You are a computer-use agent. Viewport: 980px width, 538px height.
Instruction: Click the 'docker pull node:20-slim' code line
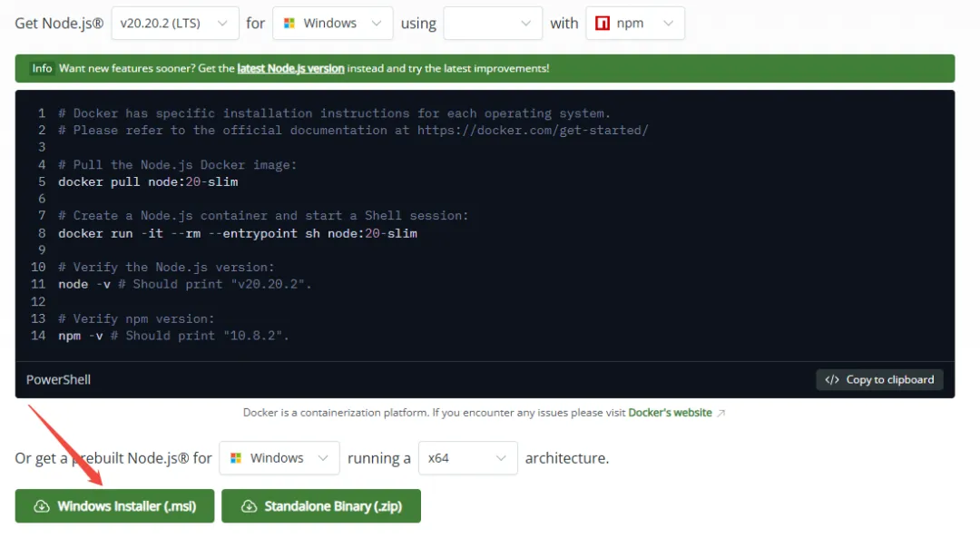coord(148,181)
